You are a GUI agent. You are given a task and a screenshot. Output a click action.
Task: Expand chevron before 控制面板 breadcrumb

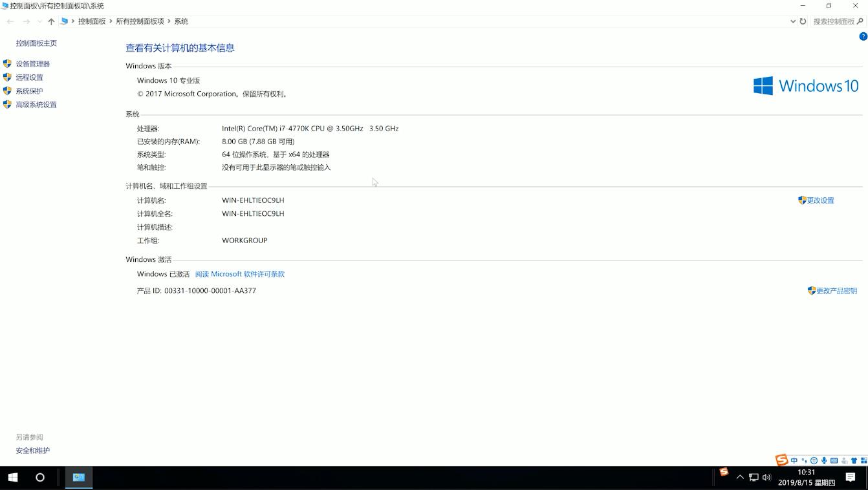(73, 21)
